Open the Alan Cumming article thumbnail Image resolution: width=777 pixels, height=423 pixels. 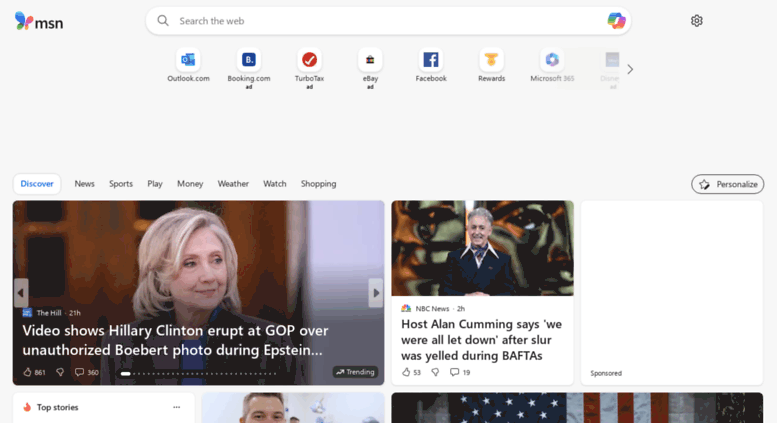point(482,248)
